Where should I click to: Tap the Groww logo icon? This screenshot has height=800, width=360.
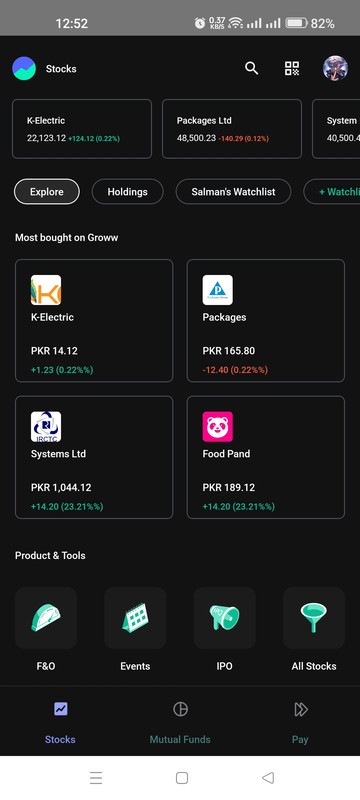(x=24, y=68)
